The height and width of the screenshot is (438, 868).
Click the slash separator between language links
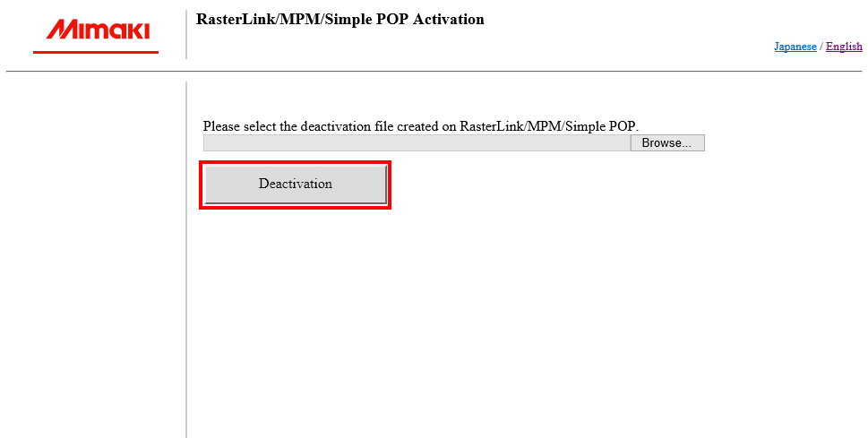[x=821, y=47]
